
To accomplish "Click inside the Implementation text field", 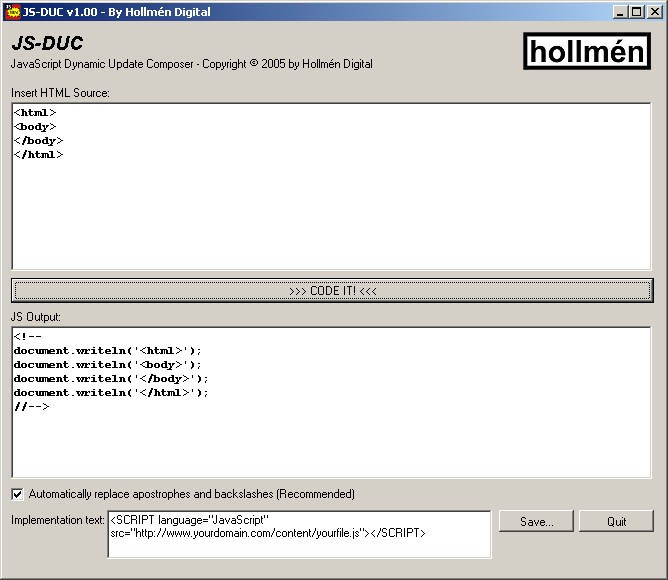I will pos(299,534).
